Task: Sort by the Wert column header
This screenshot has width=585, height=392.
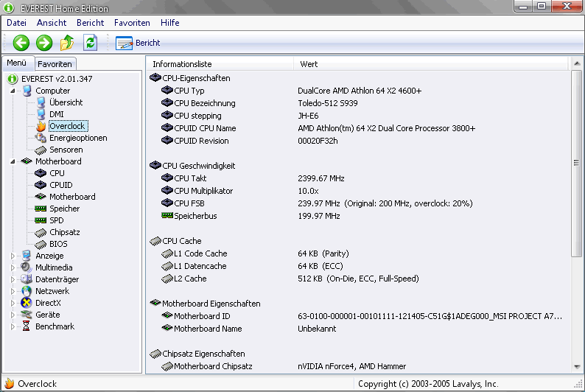Action: (x=431, y=64)
